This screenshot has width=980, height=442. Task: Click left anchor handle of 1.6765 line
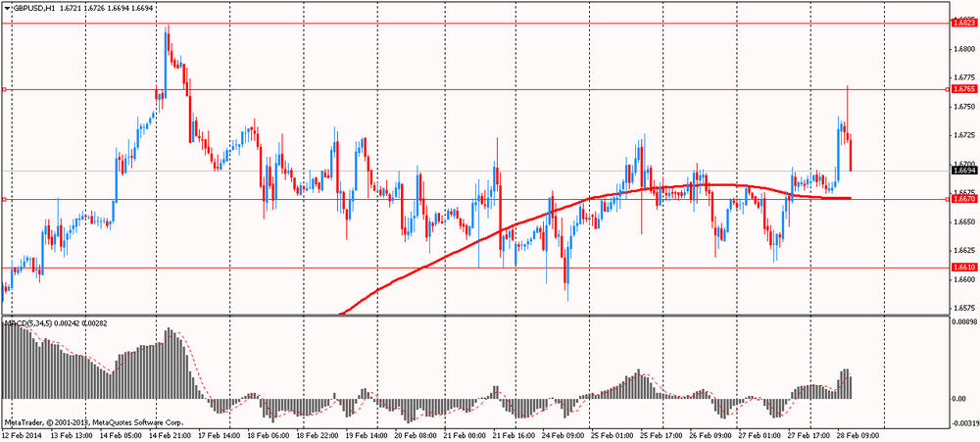pos(4,89)
